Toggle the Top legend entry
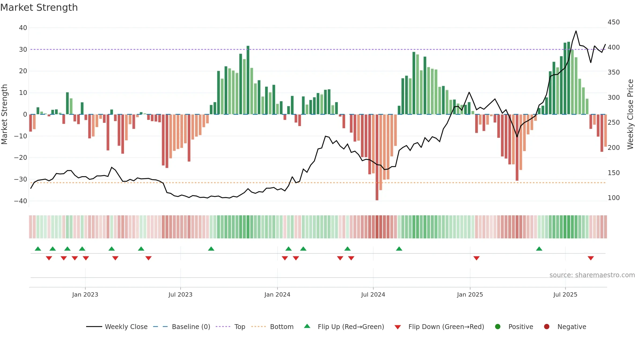 click(230, 327)
